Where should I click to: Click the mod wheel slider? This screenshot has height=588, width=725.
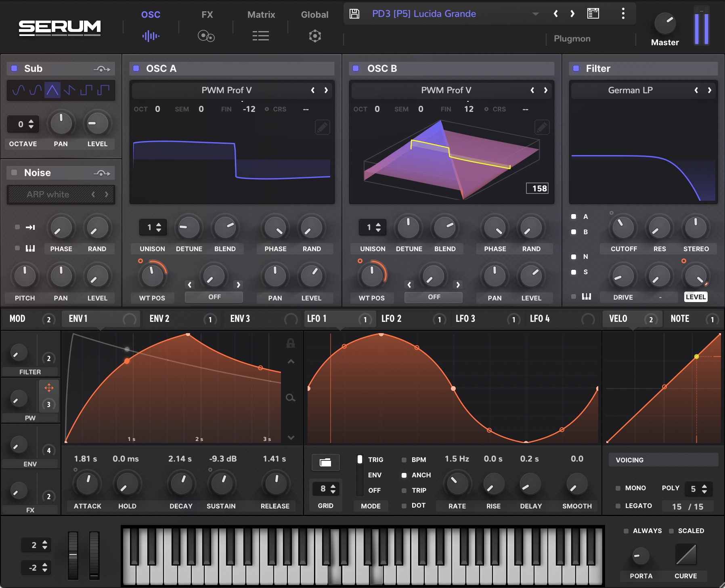click(94, 555)
